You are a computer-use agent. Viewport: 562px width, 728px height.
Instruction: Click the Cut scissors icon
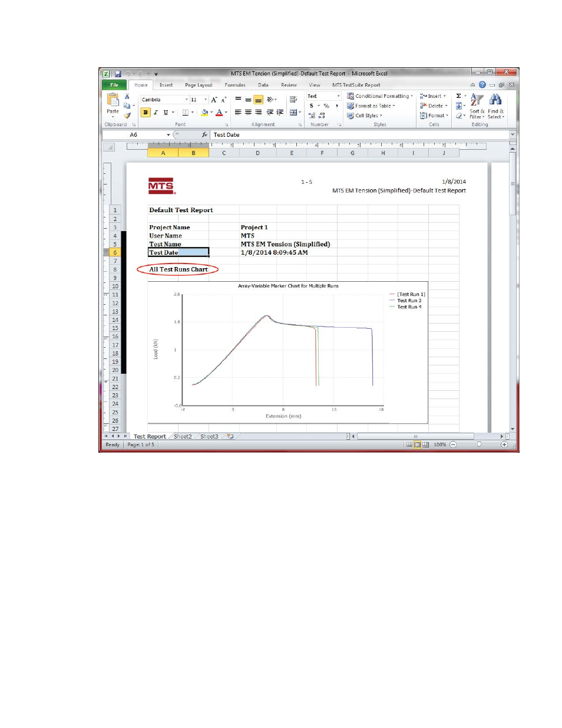(x=127, y=96)
